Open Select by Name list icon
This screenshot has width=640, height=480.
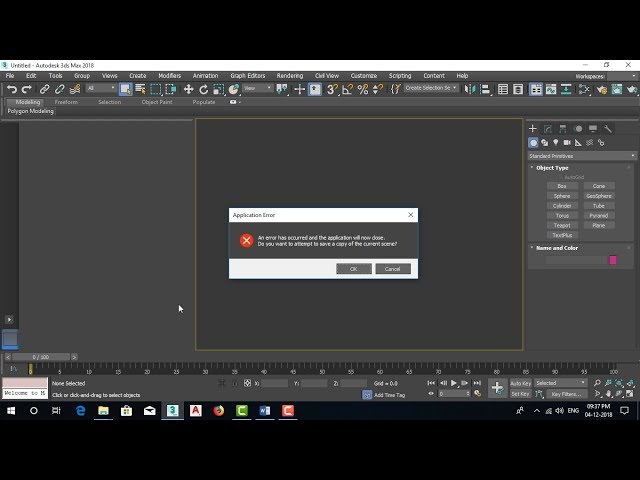[140, 89]
